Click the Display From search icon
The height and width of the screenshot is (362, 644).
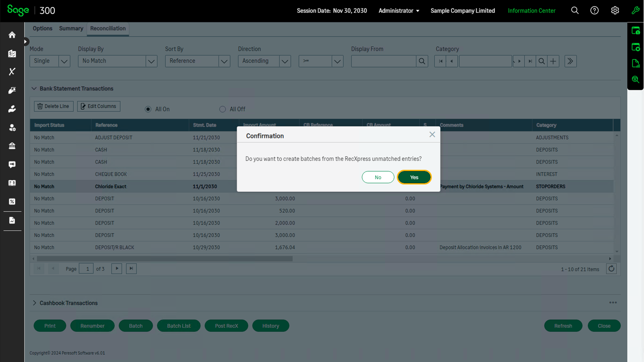422,61
